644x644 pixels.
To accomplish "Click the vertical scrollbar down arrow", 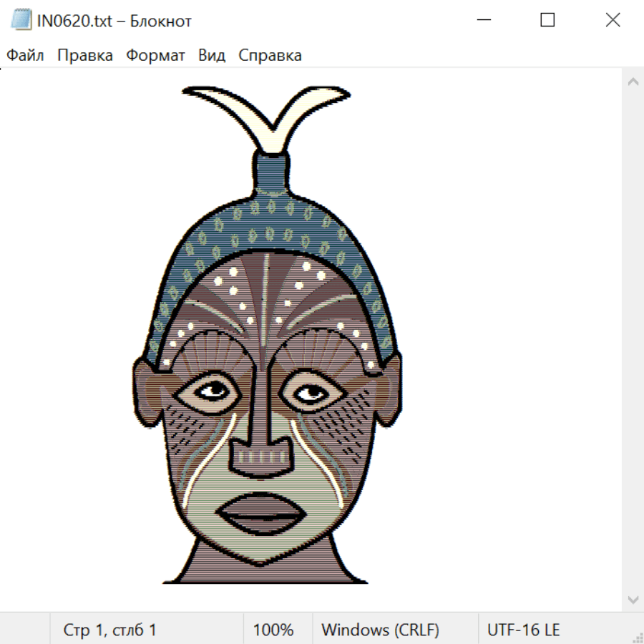I will pyautogui.click(x=633, y=598).
